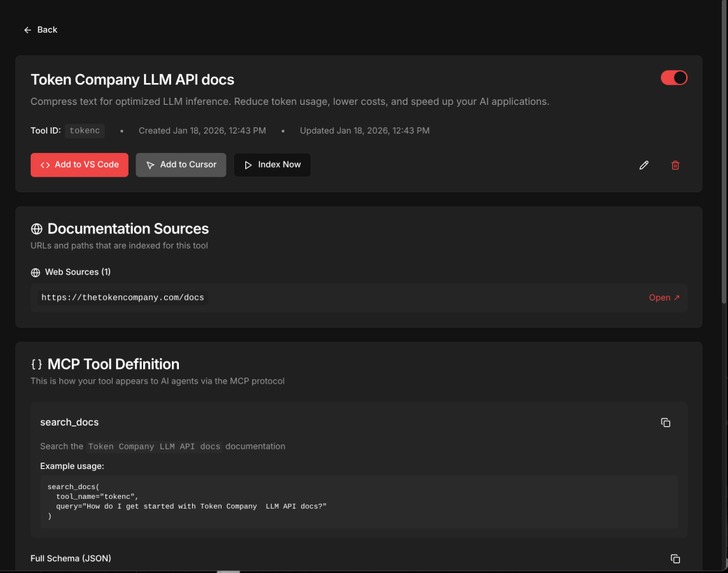Click the Full Schema (JSON) label
728x573 pixels.
[71, 559]
